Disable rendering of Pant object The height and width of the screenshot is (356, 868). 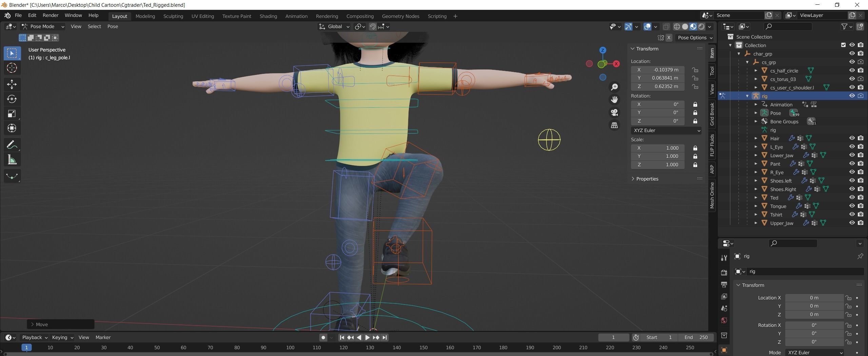[861, 164]
